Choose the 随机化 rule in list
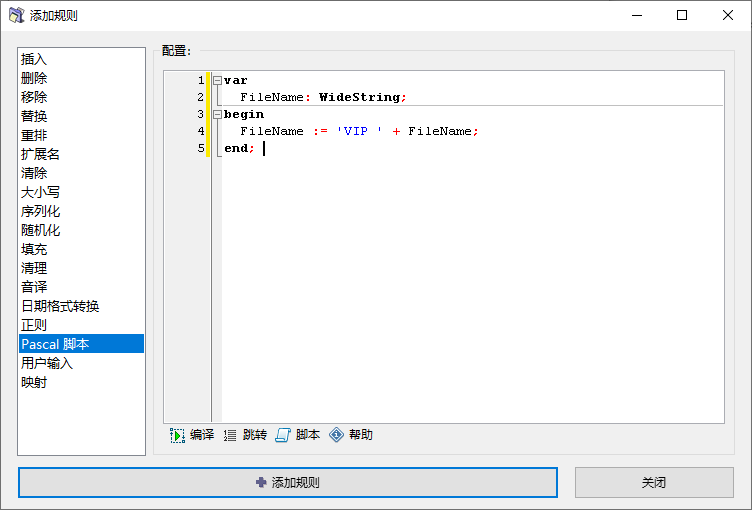Viewport: 752px width, 510px height. pyautogui.click(x=81, y=230)
